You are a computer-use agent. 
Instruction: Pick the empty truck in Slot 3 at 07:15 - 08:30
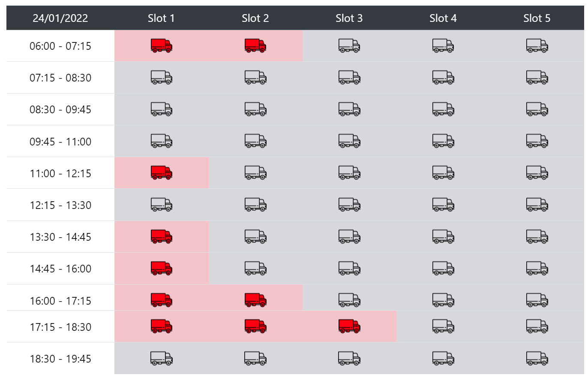(349, 78)
